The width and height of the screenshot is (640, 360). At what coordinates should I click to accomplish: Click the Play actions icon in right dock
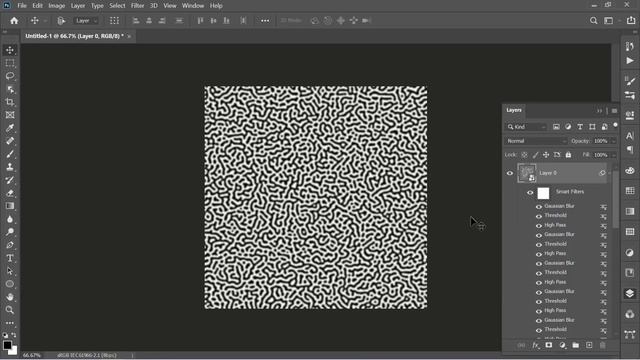[630, 61]
